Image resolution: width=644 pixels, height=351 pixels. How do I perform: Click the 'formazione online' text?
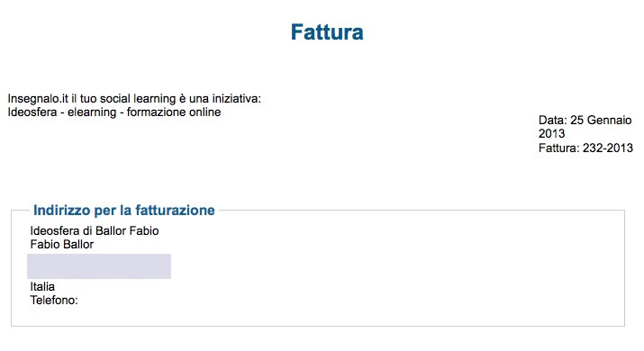174,112
